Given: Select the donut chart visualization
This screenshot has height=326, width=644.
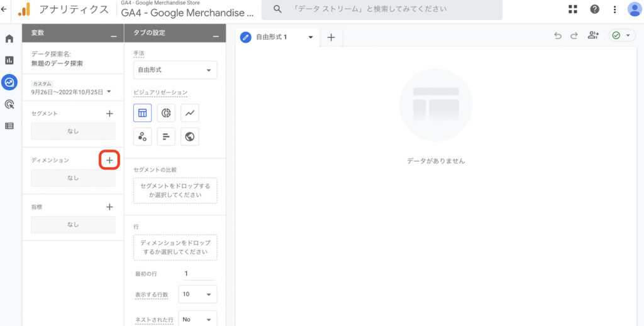Looking at the screenshot, I should [166, 113].
